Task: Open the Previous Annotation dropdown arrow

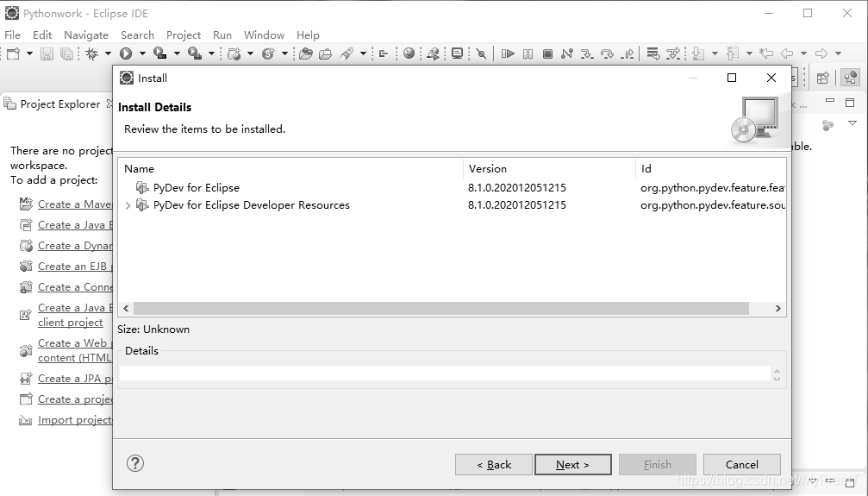Action: [749, 53]
